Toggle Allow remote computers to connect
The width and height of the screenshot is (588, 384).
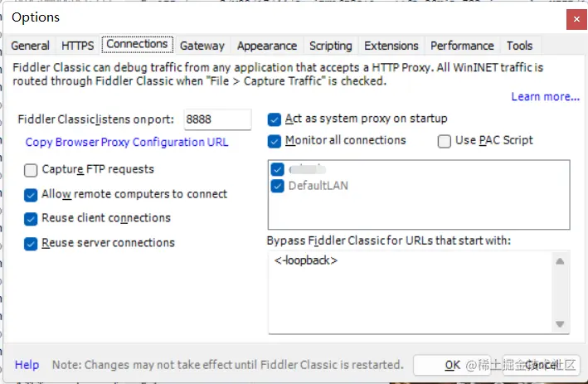(x=31, y=195)
